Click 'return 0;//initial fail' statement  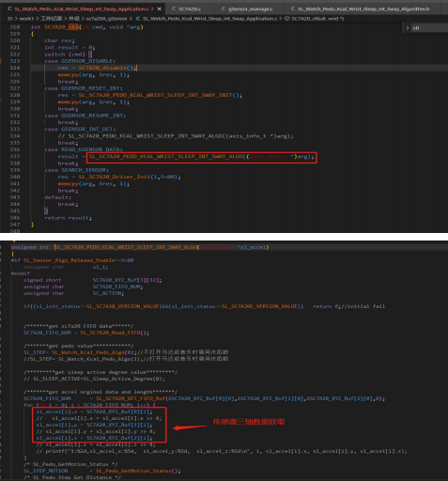point(348,306)
